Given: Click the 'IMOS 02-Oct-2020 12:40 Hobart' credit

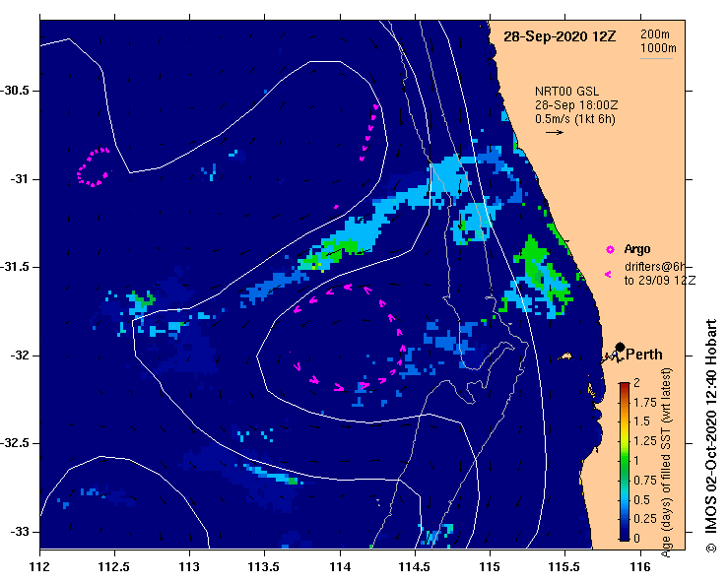Looking at the screenshot, I should (711, 428).
